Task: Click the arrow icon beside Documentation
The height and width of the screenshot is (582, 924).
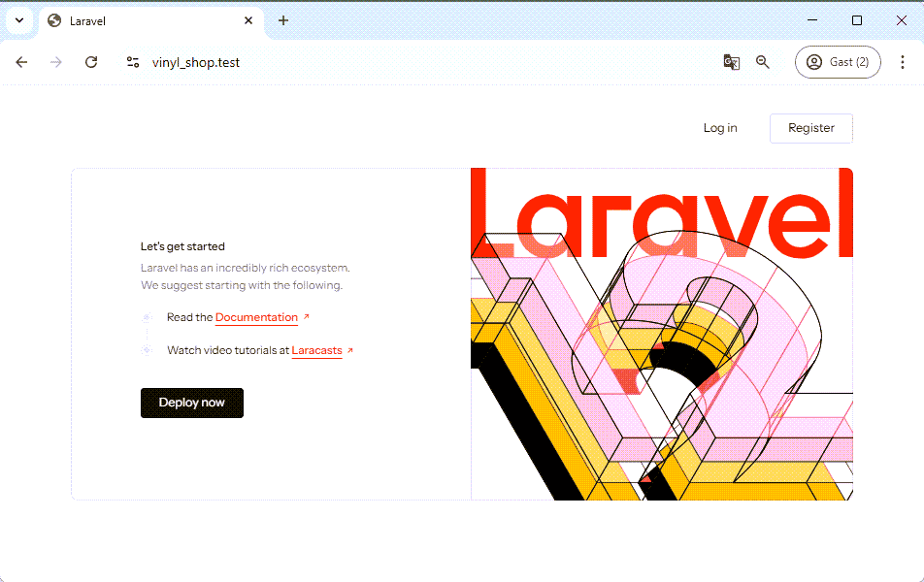Action: tap(306, 317)
